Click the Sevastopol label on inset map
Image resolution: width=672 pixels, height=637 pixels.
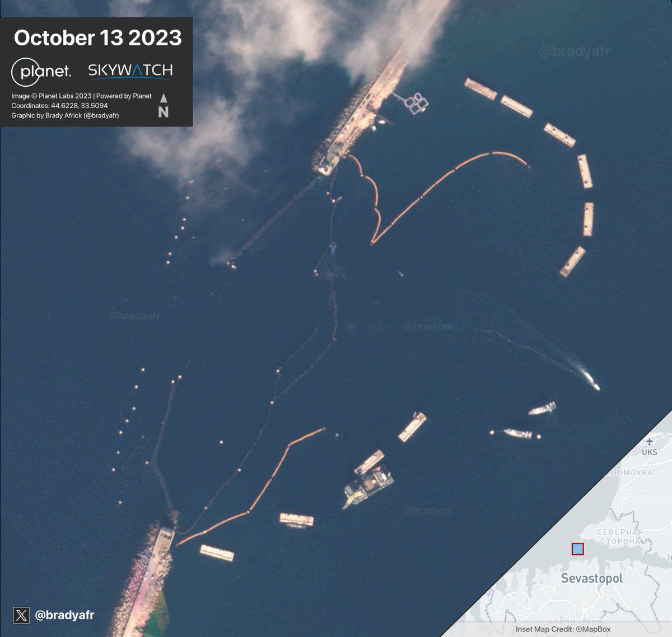tap(591, 578)
